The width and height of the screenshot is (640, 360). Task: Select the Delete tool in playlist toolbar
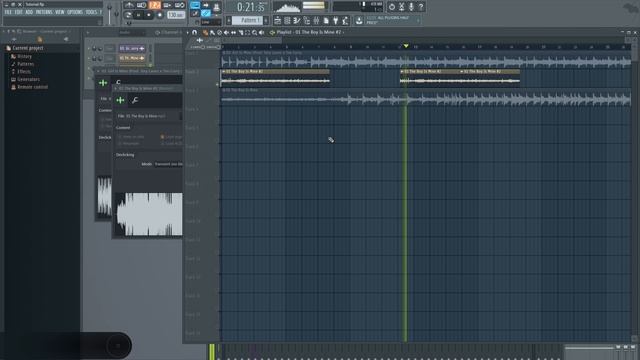click(220, 32)
